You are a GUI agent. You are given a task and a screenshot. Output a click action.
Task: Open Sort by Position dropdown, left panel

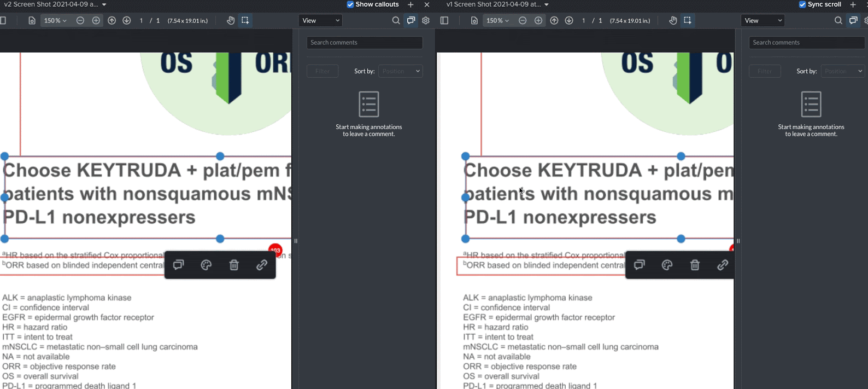401,71
